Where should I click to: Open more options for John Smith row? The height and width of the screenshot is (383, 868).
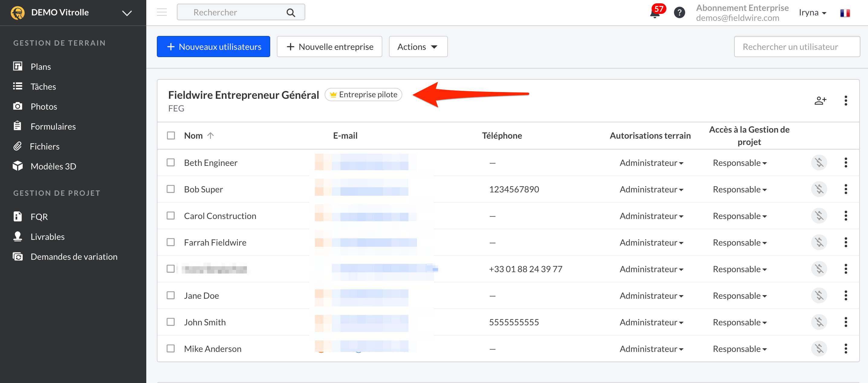tap(845, 322)
